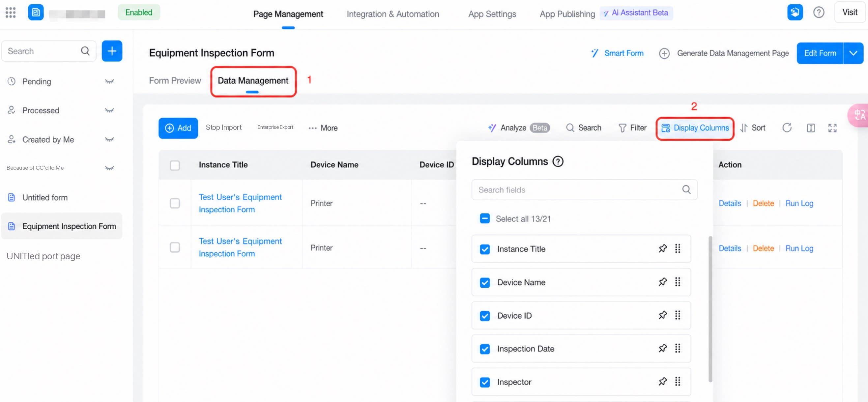Pin the Instance Title column
The height and width of the screenshot is (402, 868).
point(662,248)
